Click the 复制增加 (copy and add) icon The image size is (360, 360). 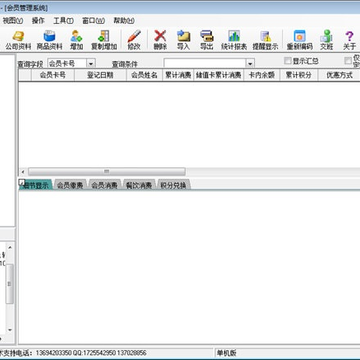[104, 40]
